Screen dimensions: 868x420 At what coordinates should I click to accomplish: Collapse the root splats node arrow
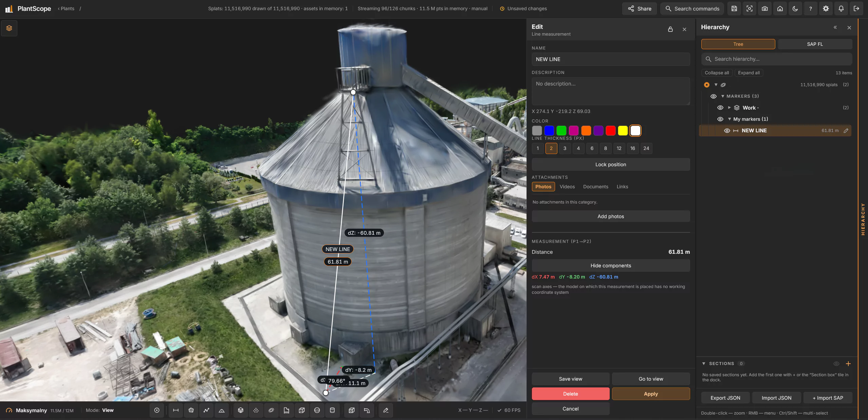(x=716, y=85)
